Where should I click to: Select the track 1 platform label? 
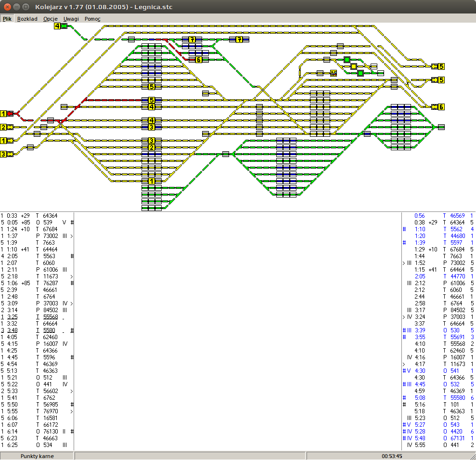tap(152, 181)
